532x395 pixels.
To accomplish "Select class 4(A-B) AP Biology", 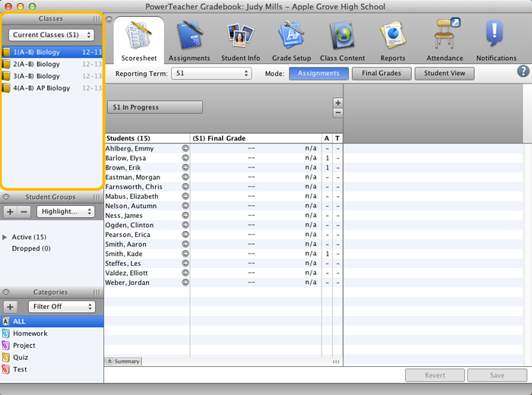I will (52, 88).
